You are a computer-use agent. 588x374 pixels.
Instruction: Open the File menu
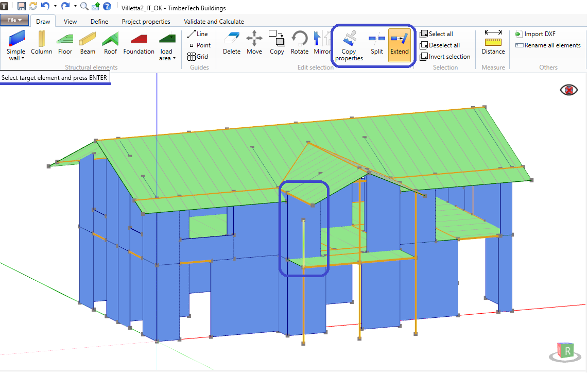[14, 20]
